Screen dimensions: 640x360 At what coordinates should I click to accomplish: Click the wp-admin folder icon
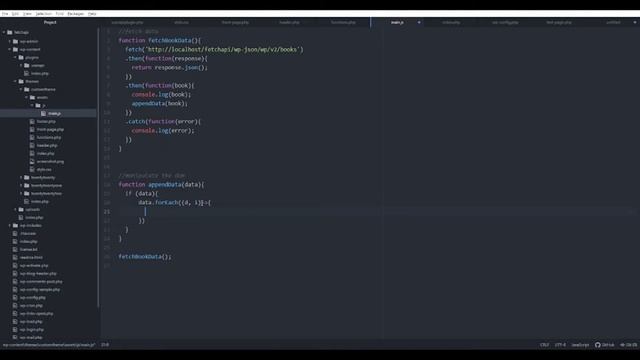tap(16, 41)
